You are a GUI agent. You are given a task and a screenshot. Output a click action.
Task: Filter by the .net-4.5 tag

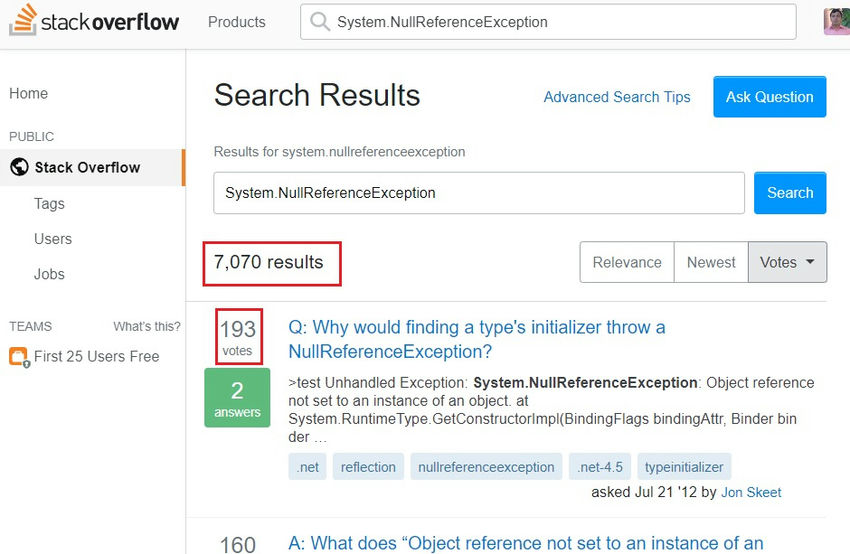[x=600, y=467]
